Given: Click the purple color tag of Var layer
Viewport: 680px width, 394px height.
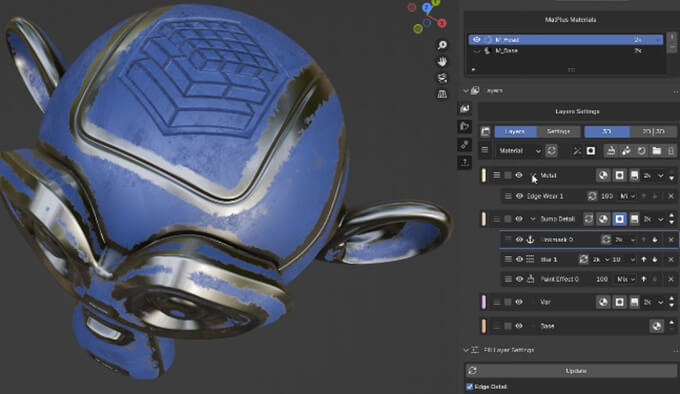Looking at the screenshot, I should point(484,302).
